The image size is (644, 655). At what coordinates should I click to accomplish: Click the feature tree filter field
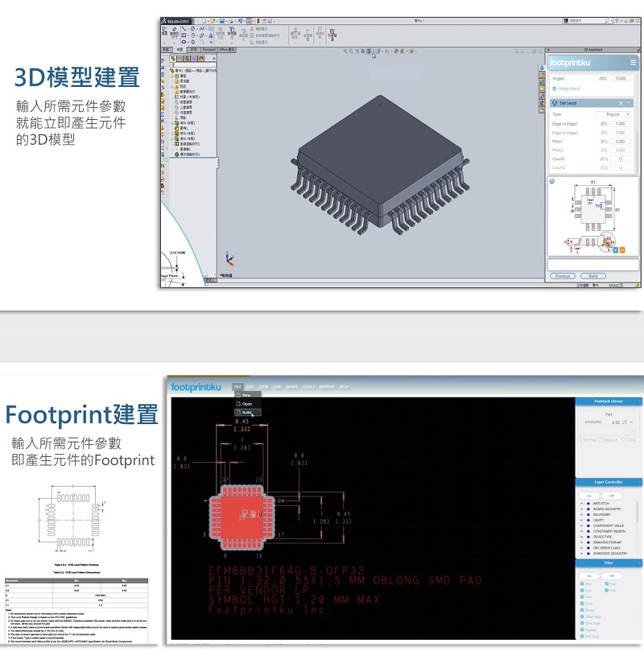193,65
